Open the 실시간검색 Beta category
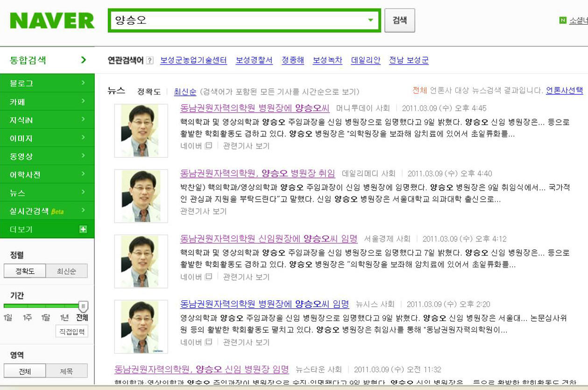This screenshot has height=390, width=588. click(x=47, y=211)
